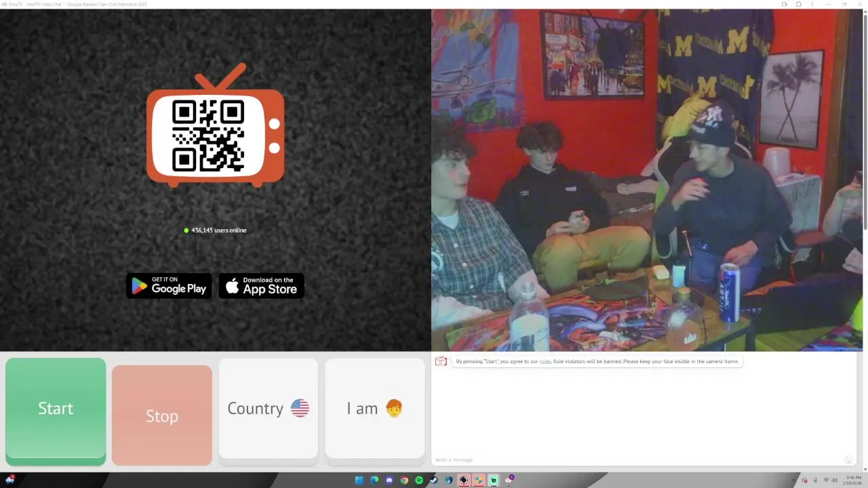Open Microsoft Edge from the taskbar
Screen dimensions: 868x488
tap(374, 481)
